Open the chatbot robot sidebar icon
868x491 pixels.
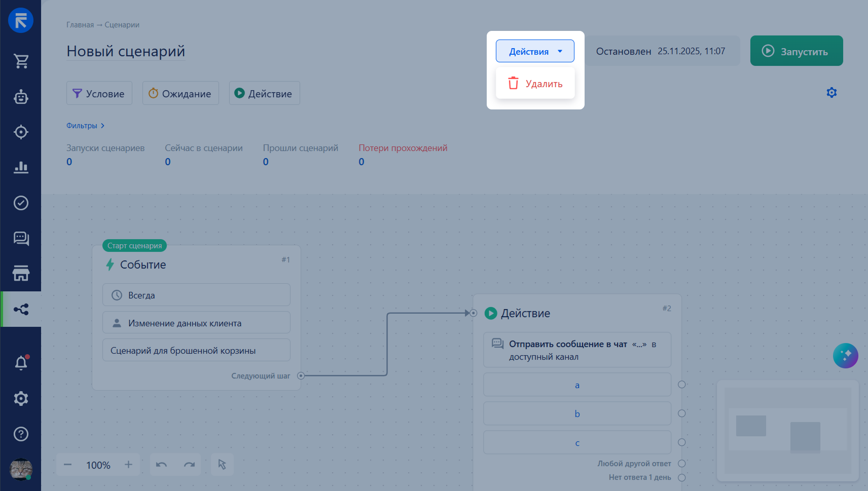point(21,97)
